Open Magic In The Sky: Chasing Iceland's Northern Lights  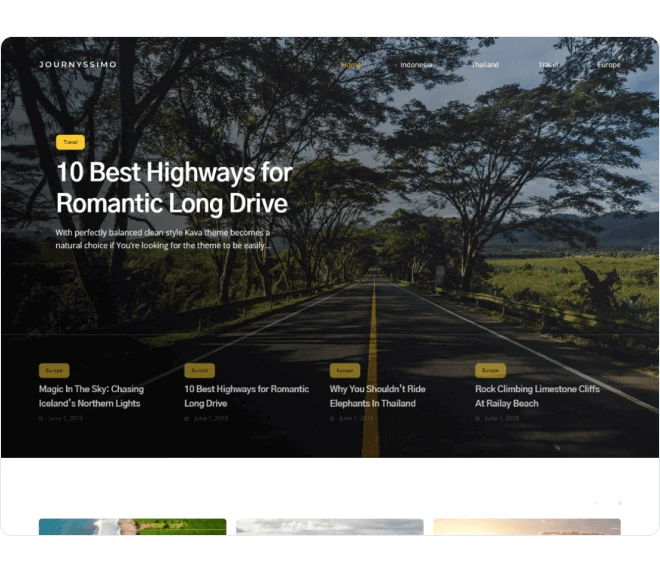[91, 396]
